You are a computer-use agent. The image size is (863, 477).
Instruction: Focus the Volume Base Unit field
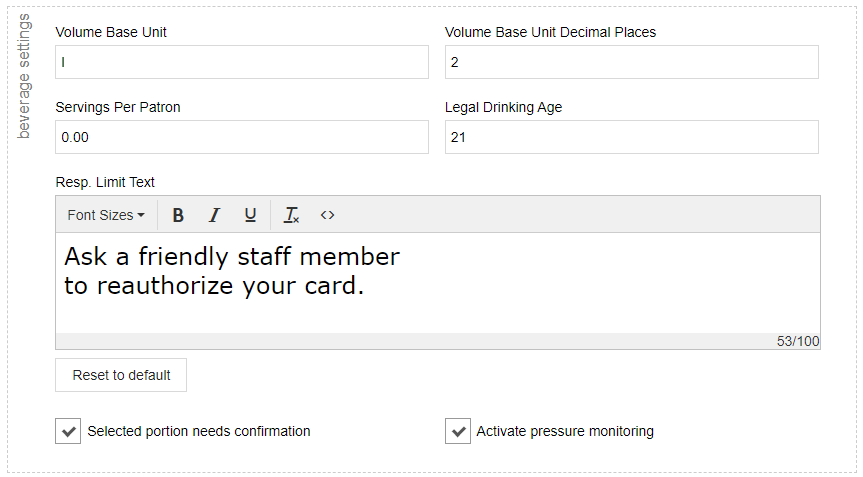coord(242,62)
